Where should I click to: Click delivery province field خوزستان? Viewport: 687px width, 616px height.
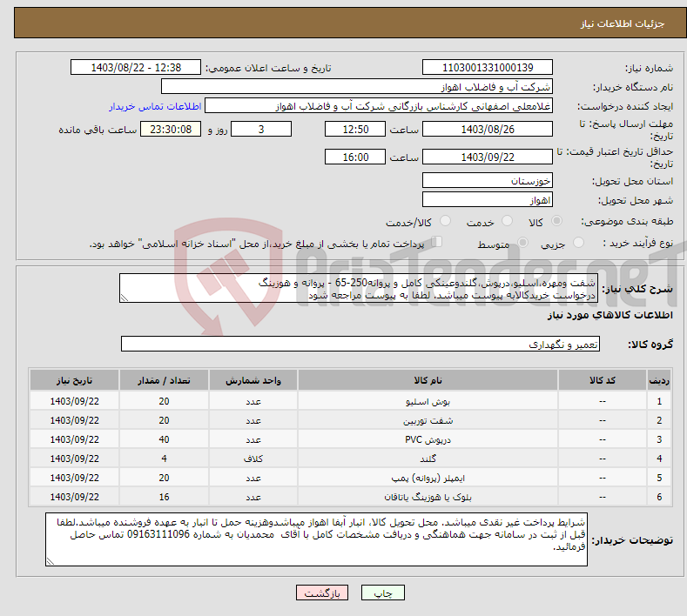488,180
